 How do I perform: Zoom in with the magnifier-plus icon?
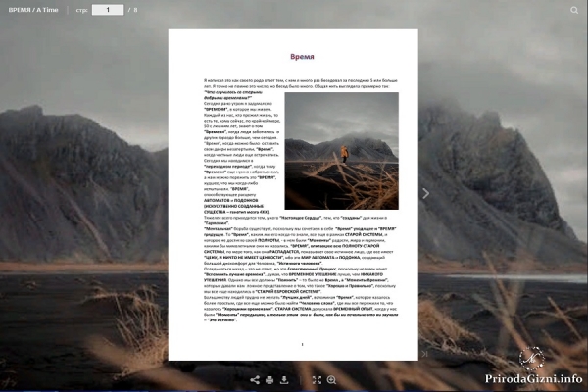(x=331, y=380)
